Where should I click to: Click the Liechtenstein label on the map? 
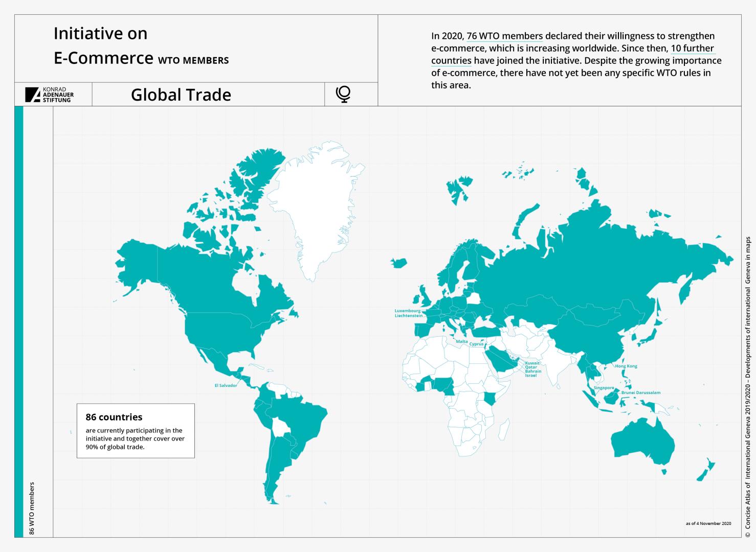[x=408, y=316]
